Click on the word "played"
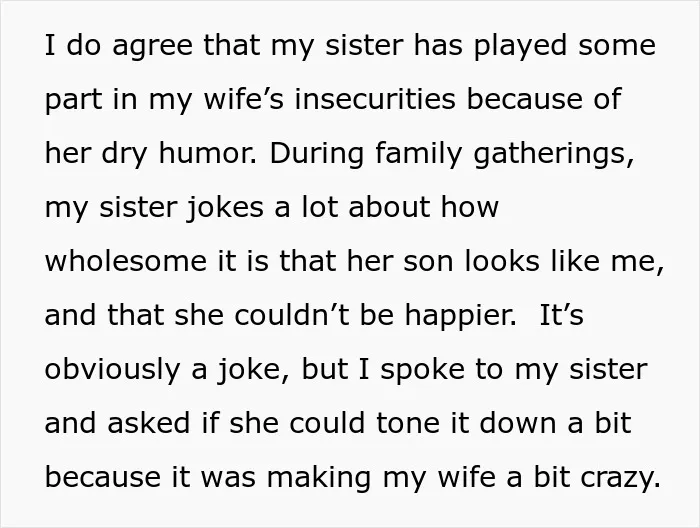700x528 pixels. tap(520, 46)
